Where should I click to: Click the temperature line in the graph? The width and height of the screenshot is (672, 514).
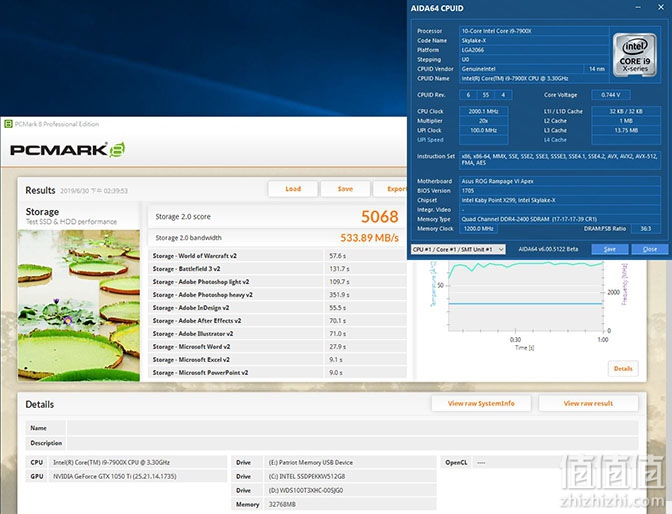click(x=525, y=304)
